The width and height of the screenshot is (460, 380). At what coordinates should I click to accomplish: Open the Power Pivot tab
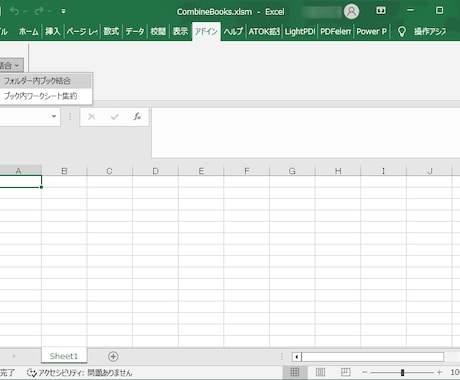click(x=371, y=32)
